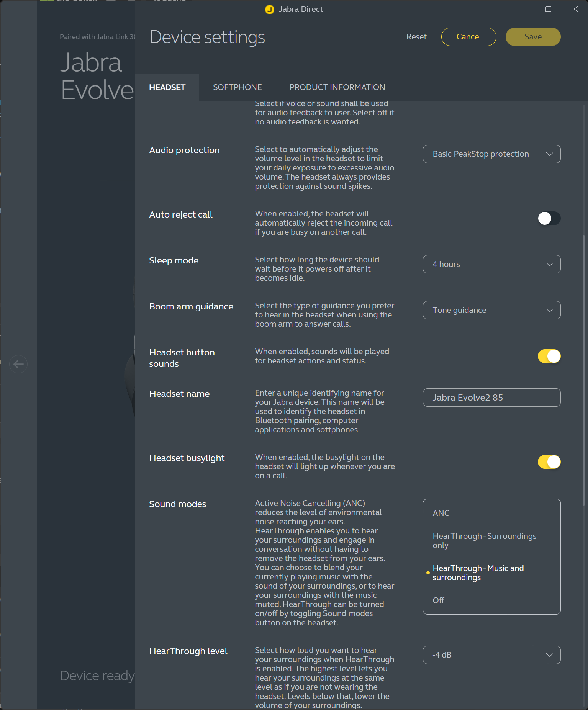Screen dimensions: 588x710
Task: Click the Auto reject call label
Action: point(180,214)
